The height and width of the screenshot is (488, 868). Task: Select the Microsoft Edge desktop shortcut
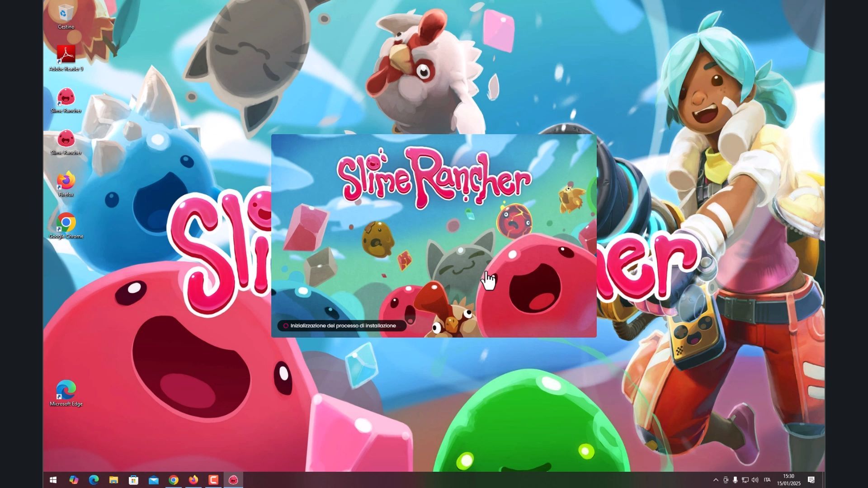(x=66, y=393)
